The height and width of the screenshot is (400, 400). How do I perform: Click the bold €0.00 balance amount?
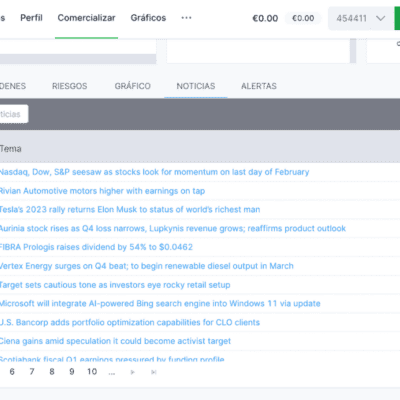pyautogui.click(x=265, y=18)
